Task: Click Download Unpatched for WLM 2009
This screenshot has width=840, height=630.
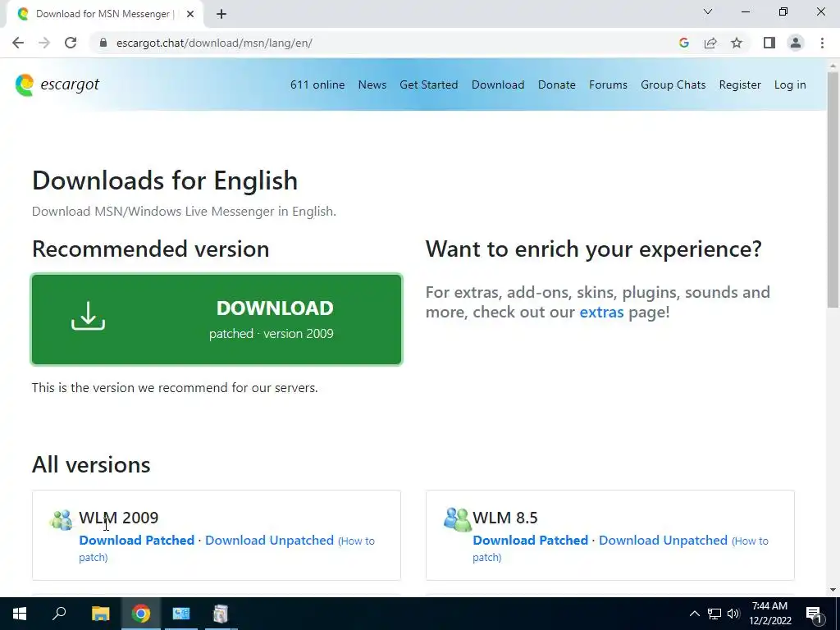Action: pyautogui.click(x=269, y=540)
